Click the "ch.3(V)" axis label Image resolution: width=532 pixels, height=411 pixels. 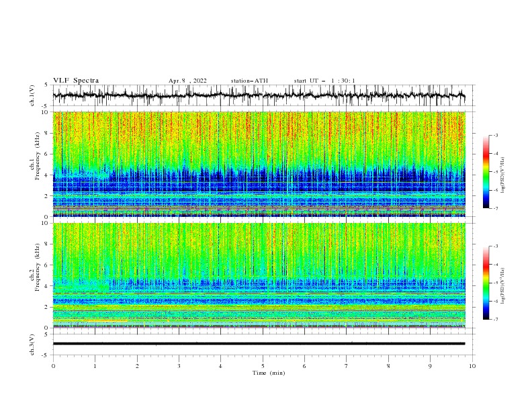coord(32,345)
